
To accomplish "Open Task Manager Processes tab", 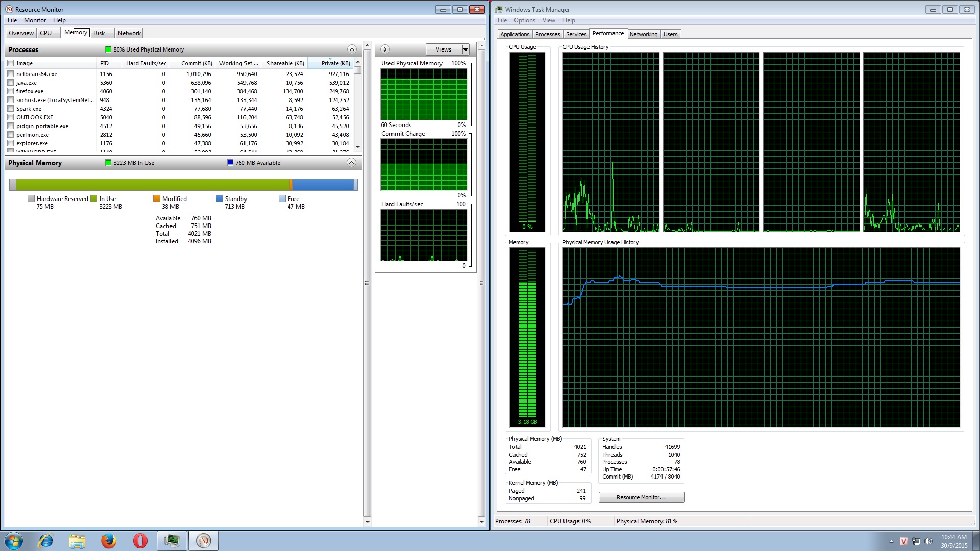I will 547,34.
